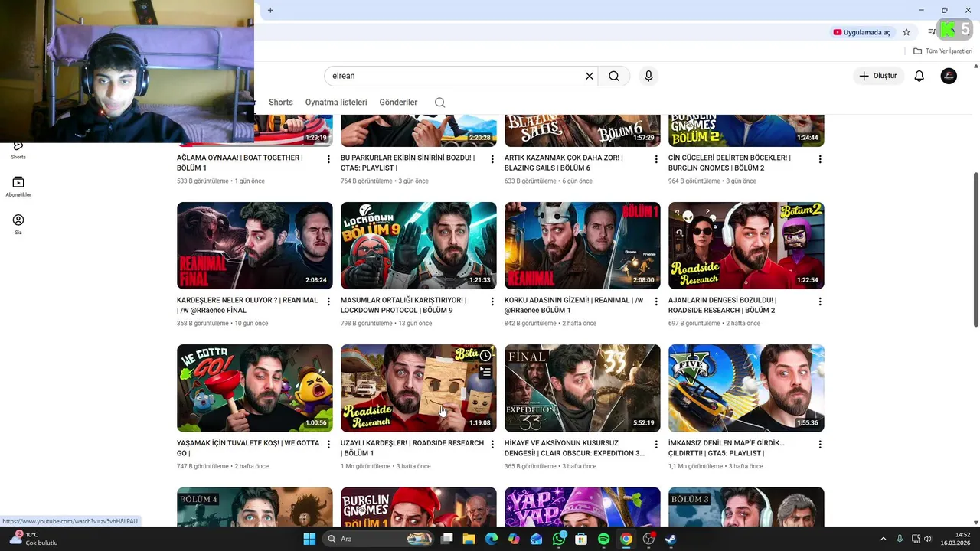Viewport: 980px width, 551px height.
Task: Open options menu for LOCKDOWN PROTOCOL BÖLÜM 9
Action: [x=492, y=302]
